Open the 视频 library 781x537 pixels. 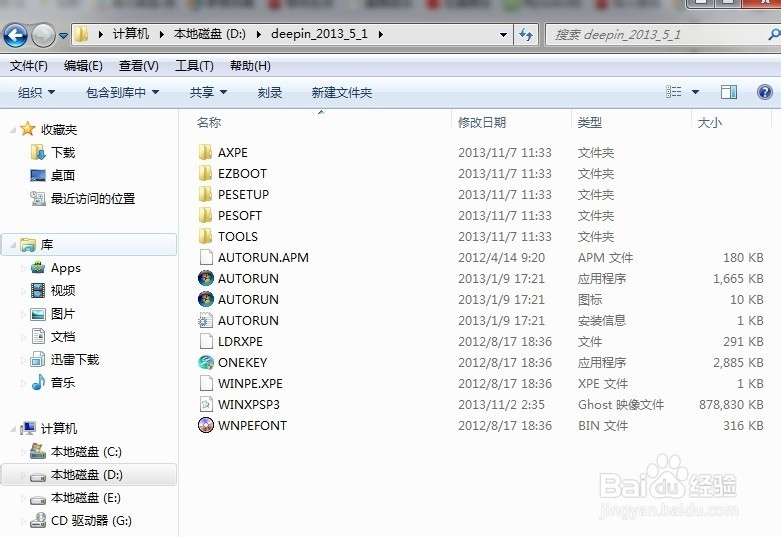point(63,290)
